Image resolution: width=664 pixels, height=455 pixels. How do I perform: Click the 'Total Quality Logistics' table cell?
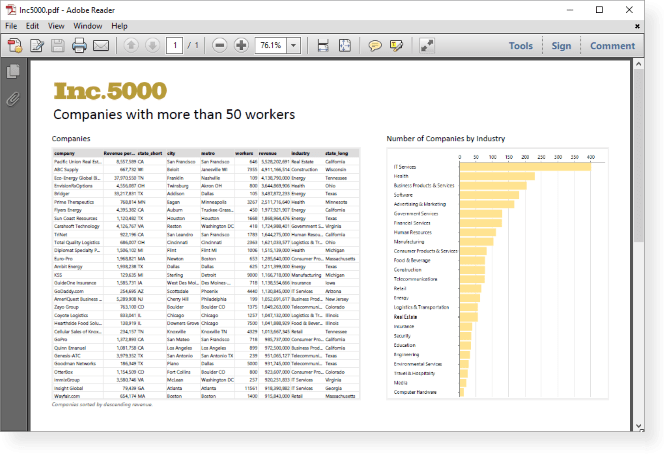click(x=77, y=242)
